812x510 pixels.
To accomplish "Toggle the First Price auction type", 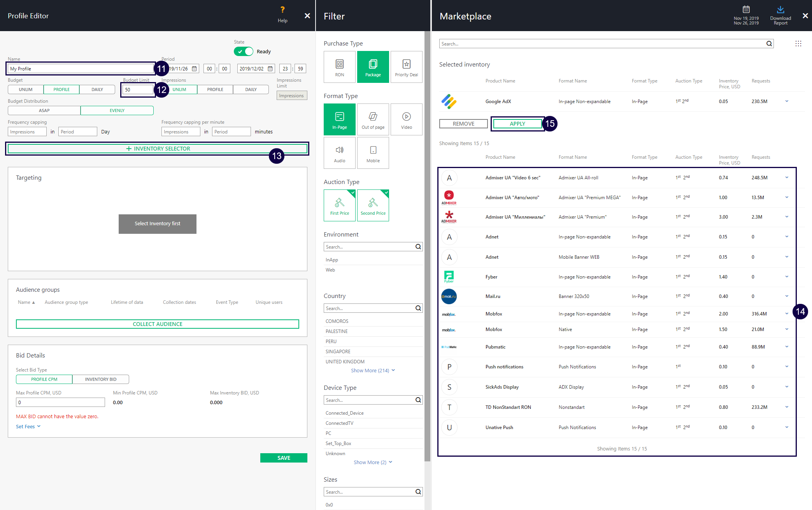I will coord(339,205).
